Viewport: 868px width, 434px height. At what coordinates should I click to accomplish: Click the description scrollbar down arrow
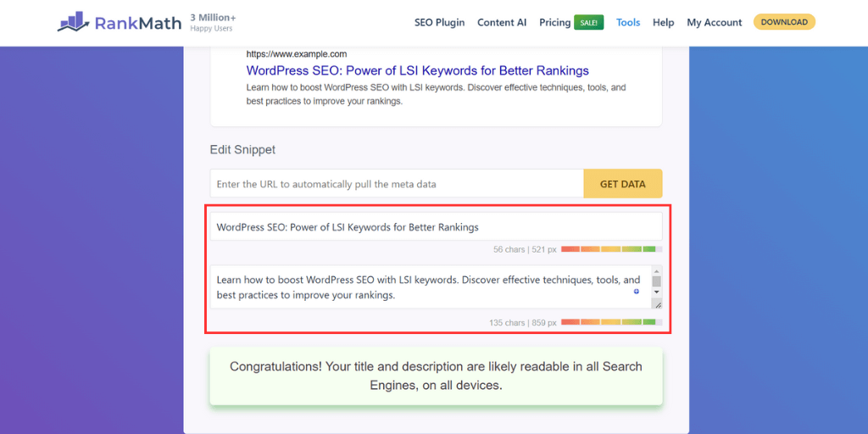(x=657, y=292)
